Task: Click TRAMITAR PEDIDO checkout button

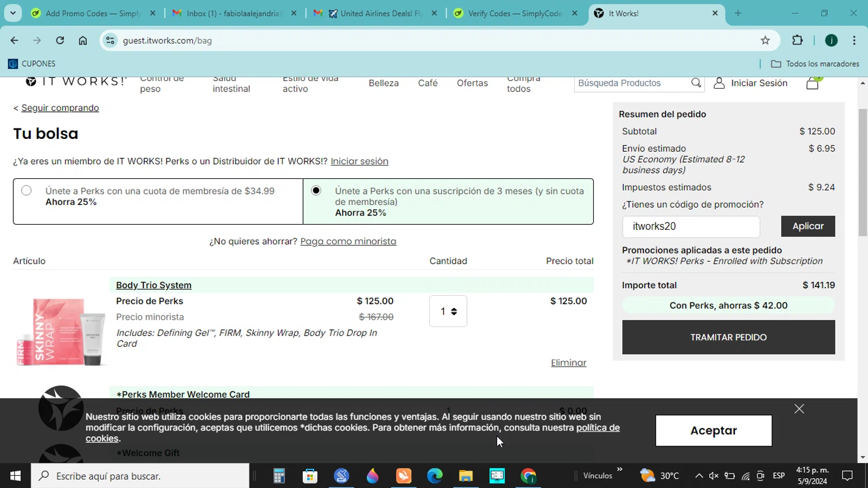Action: click(x=729, y=337)
